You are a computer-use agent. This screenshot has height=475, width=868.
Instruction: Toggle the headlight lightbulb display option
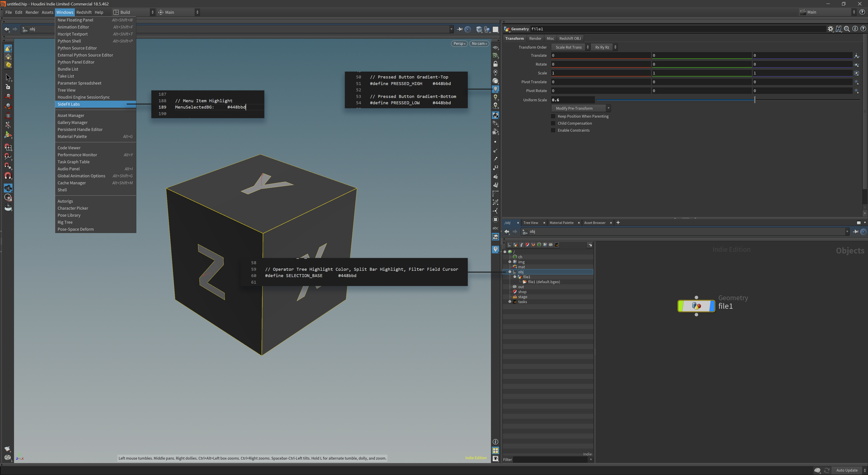click(495, 89)
